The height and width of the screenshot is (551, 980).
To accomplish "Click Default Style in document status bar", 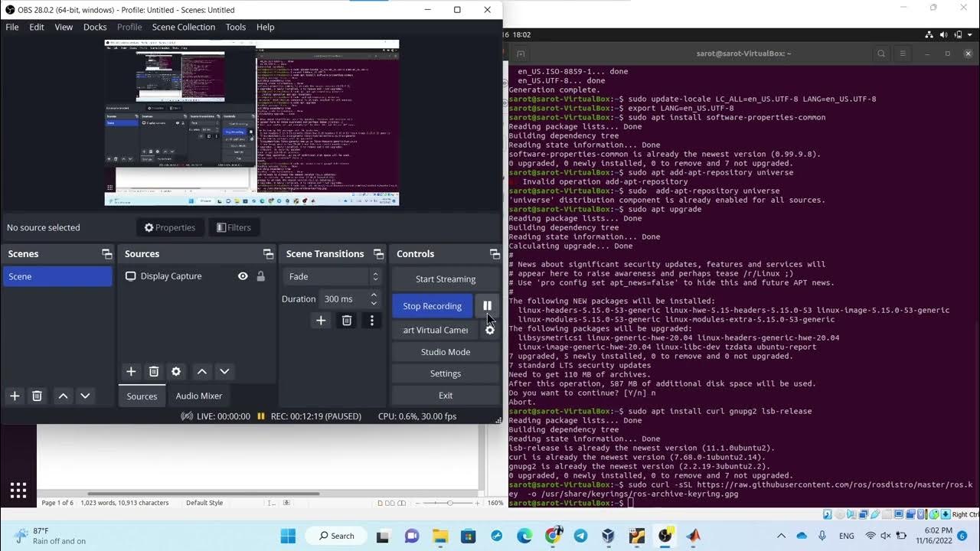I will click(204, 503).
